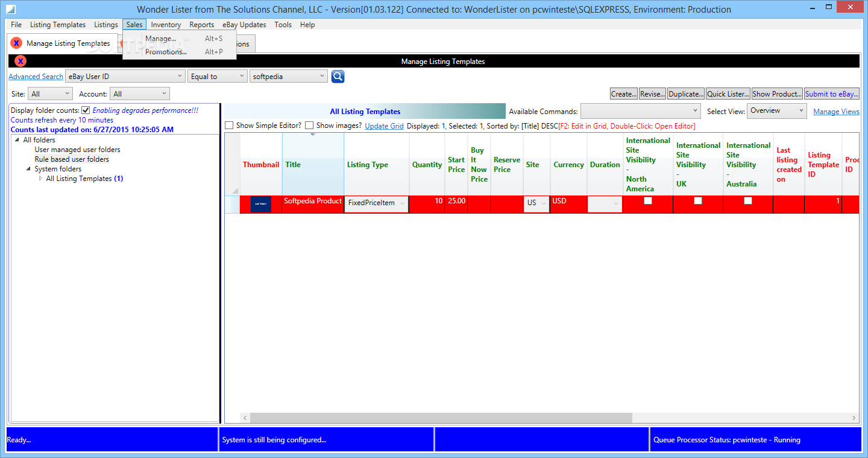Click the Quantity column header
This screenshot has height=458, width=868.
coord(427,164)
